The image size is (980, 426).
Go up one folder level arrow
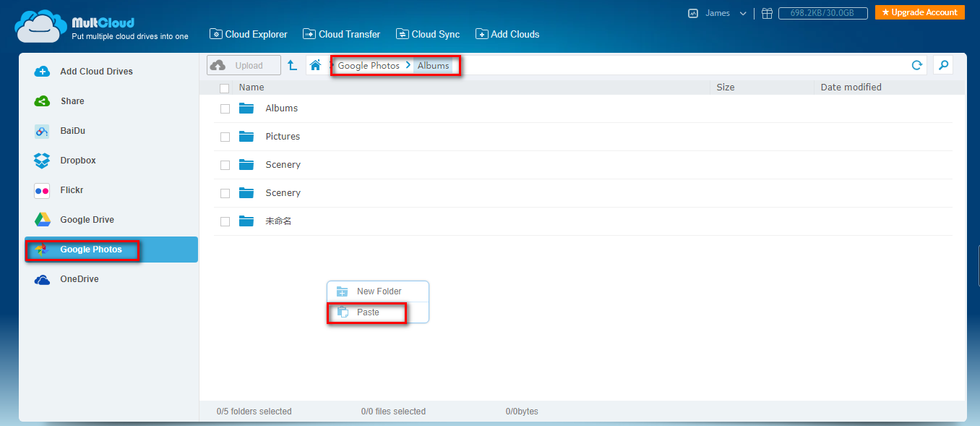pos(292,65)
